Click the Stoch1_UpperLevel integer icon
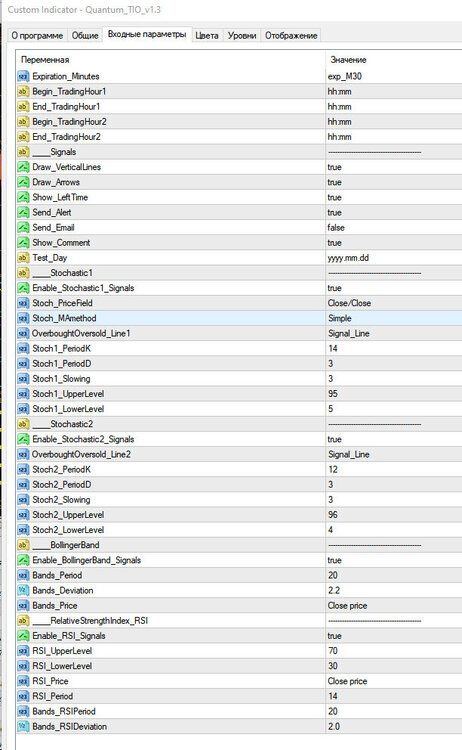This screenshot has width=462, height=750. [23, 394]
